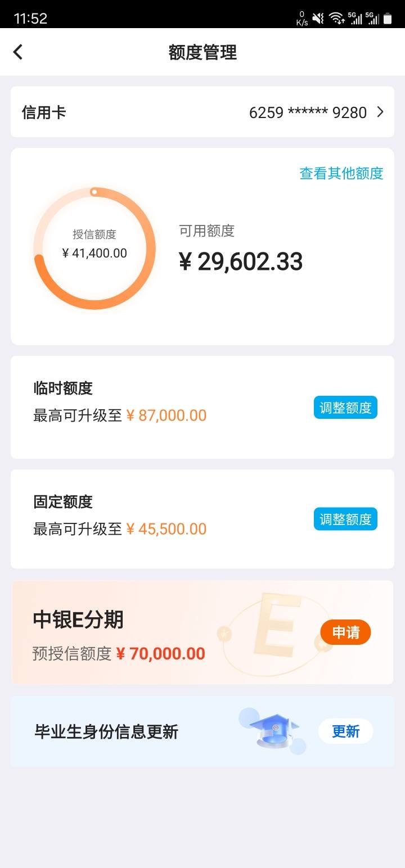
Task: Tap the graduation cap icon
Action: coord(273,730)
